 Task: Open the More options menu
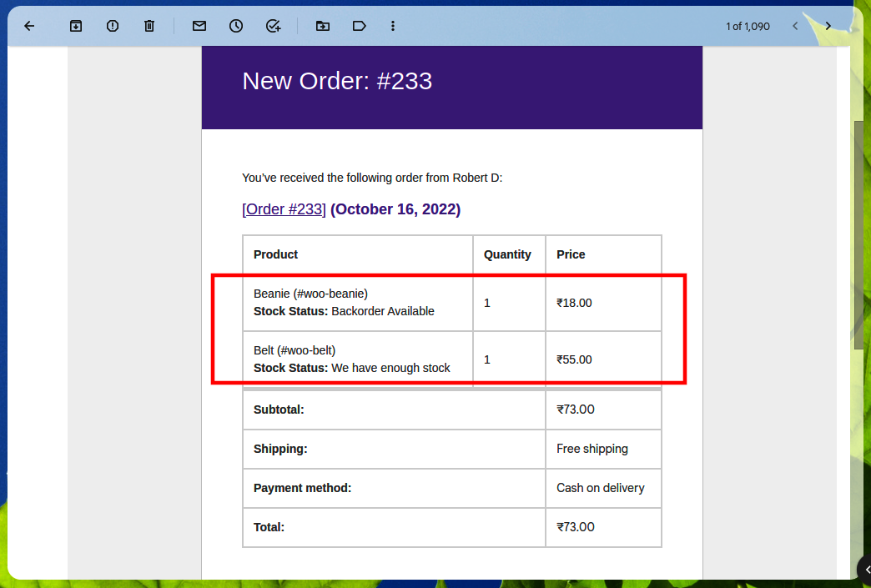coord(393,26)
